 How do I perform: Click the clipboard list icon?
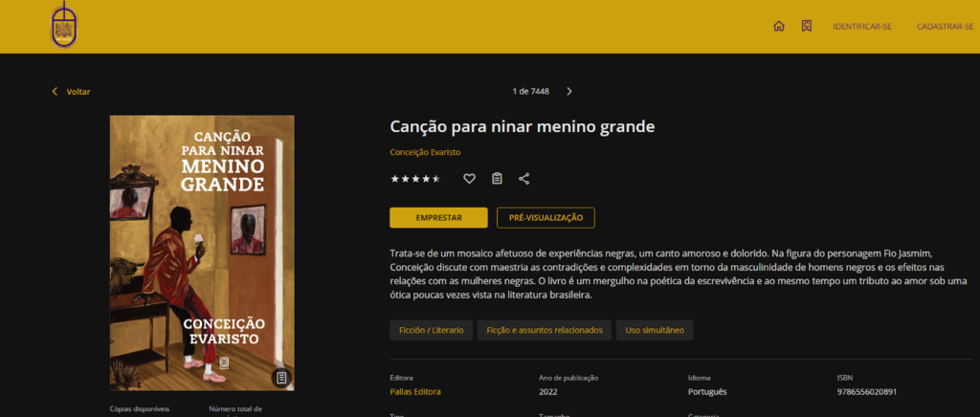497,178
